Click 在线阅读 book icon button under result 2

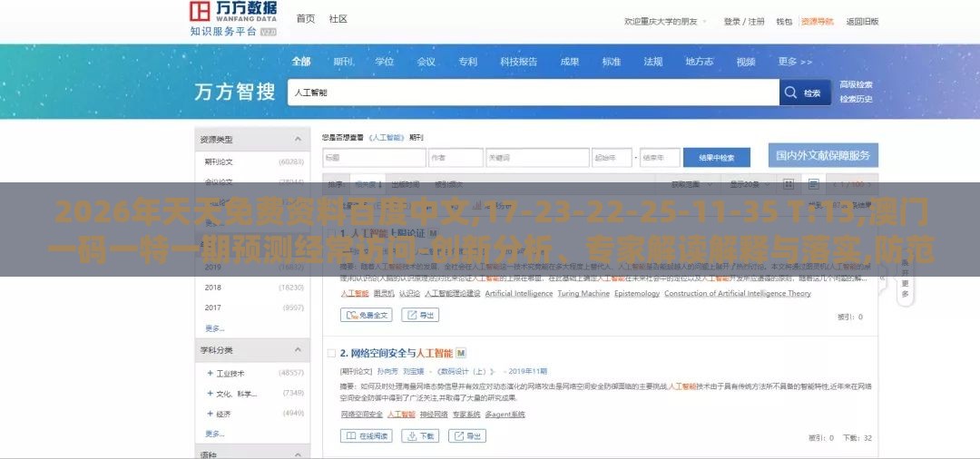click(x=367, y=436)
